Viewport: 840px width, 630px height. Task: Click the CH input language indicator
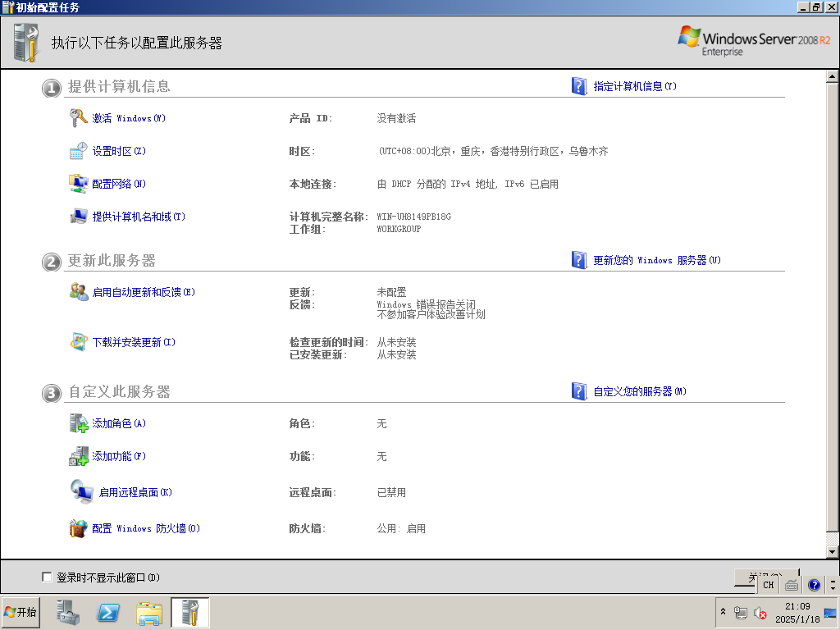[769, 585]
